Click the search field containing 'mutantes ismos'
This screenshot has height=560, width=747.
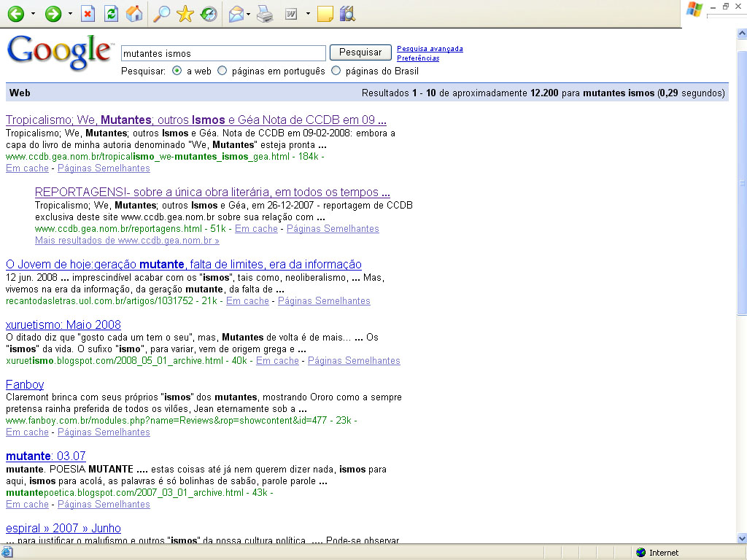[222, 53]
